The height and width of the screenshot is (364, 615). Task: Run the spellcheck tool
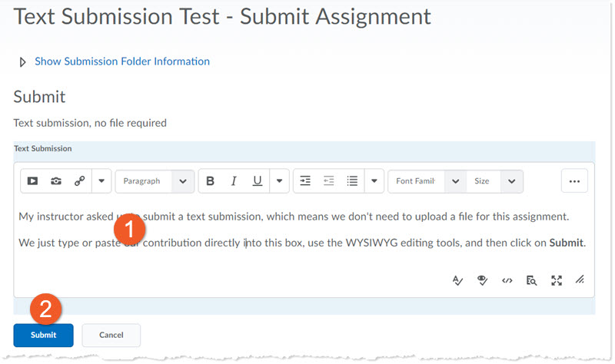458,280
